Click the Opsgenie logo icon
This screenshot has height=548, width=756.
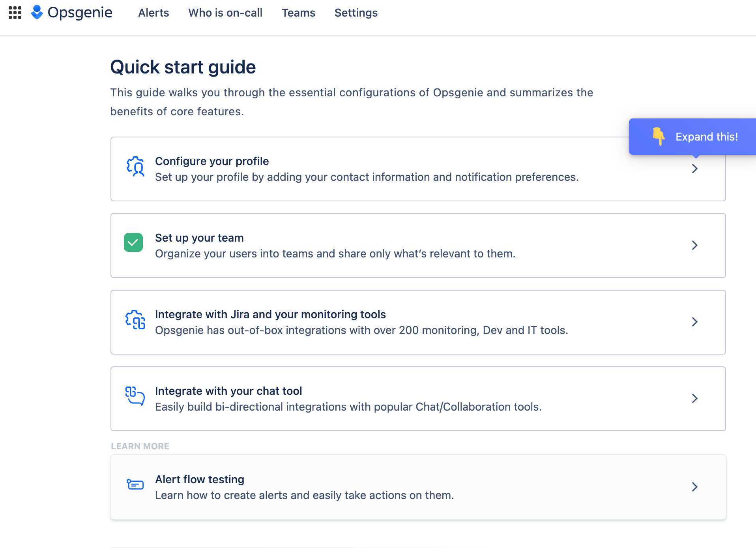37,13
